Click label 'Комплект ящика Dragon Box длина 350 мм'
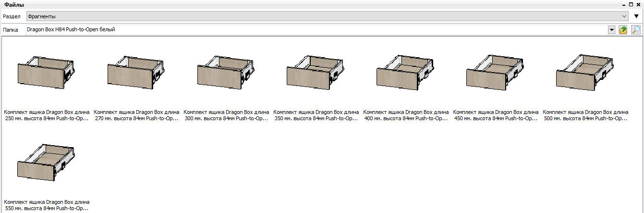 point(316,115)
